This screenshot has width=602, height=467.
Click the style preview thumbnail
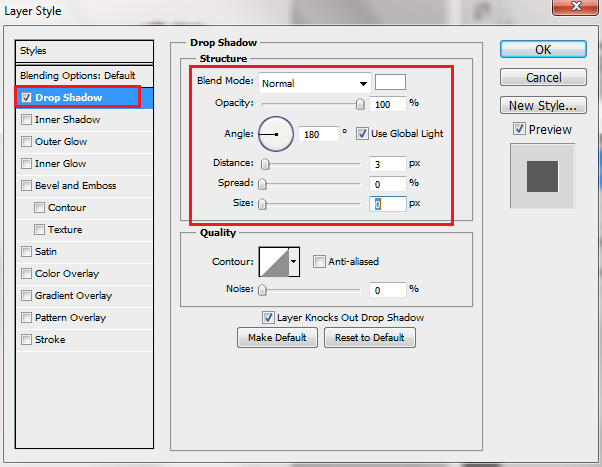[542, 176]
